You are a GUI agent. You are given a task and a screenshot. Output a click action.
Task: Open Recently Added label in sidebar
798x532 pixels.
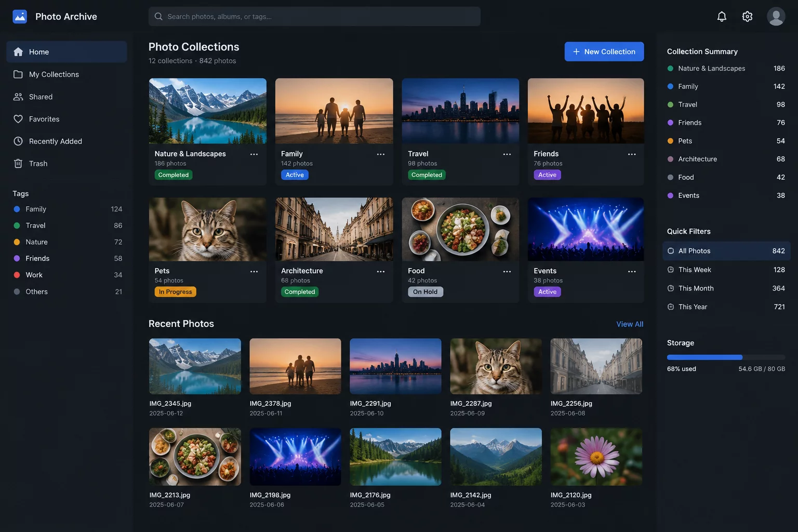(56, 141)
